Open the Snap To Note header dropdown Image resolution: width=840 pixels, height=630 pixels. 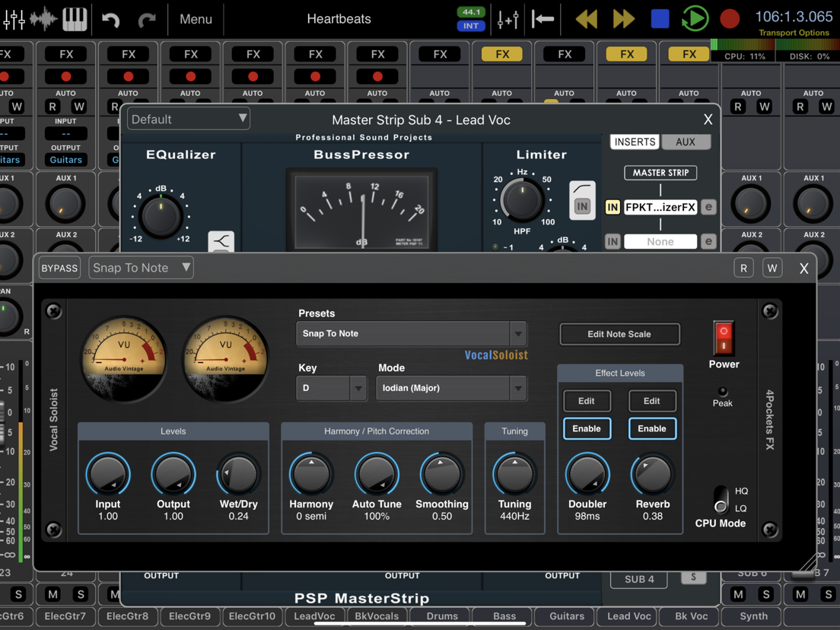tap(141, 268)
